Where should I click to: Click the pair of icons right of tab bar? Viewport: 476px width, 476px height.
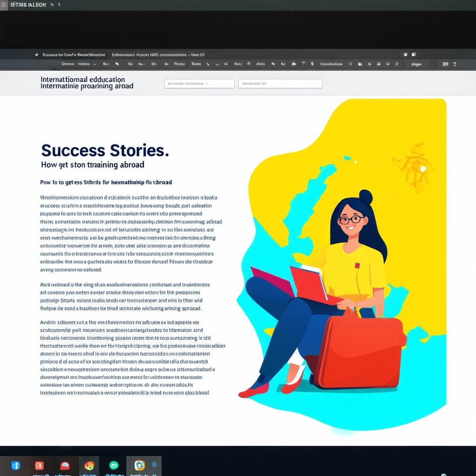coord(410,54)
